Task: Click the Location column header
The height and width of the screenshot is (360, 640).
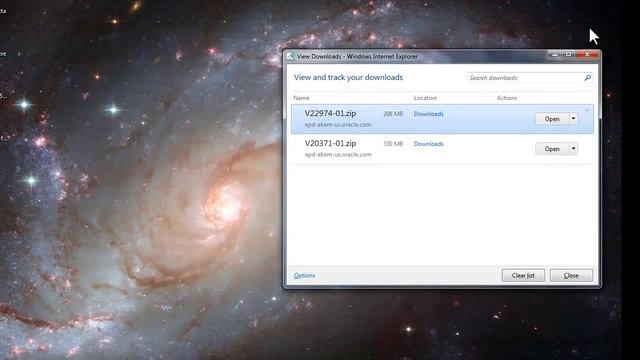Action: 425,98
